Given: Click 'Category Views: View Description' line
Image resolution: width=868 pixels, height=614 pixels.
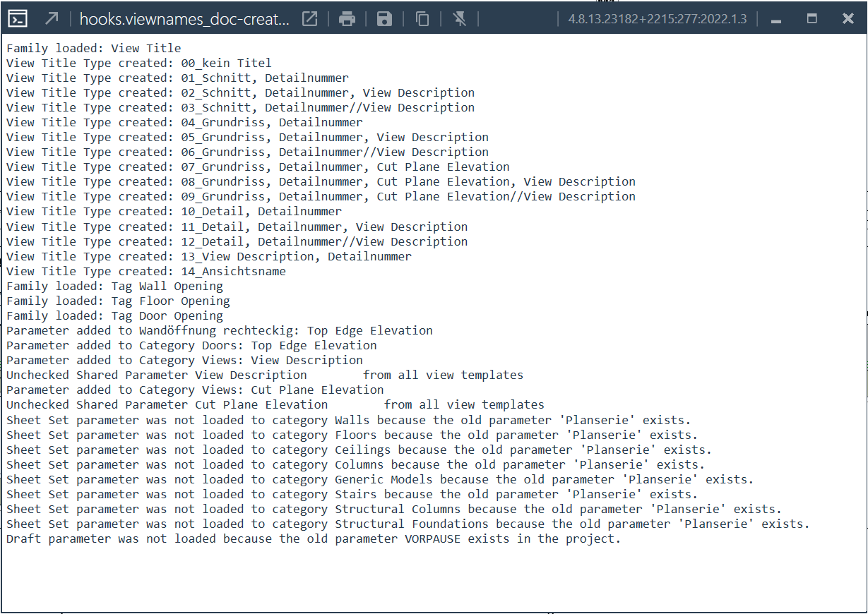Looking at the screenshot, I should click(184, 361).
